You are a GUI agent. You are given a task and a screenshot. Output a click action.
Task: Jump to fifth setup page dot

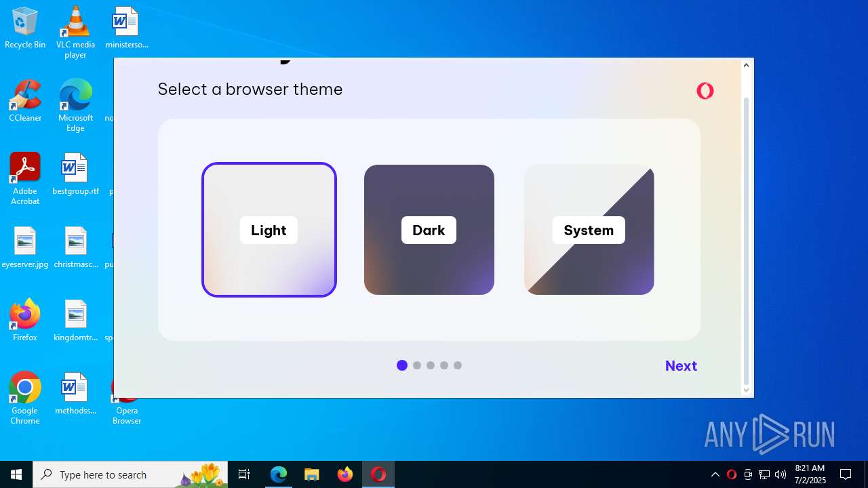pos(458,365)
